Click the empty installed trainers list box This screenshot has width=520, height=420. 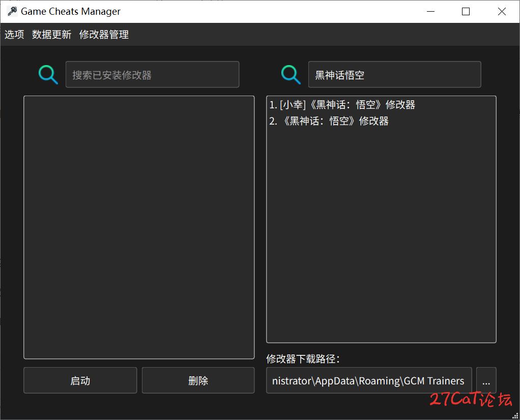click(139, 227)
